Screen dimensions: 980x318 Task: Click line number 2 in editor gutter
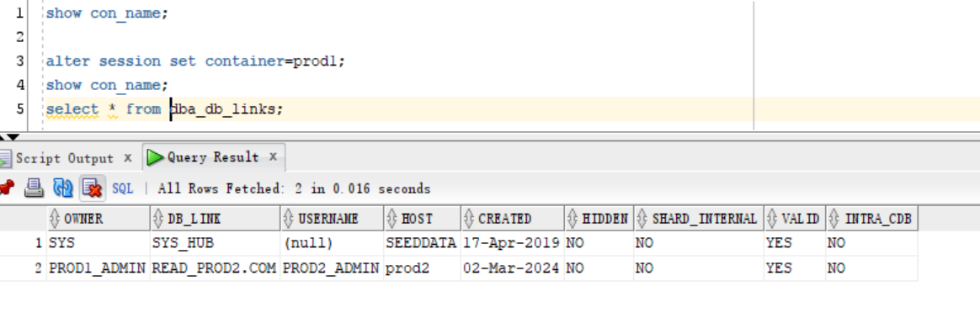pos(19,37)
